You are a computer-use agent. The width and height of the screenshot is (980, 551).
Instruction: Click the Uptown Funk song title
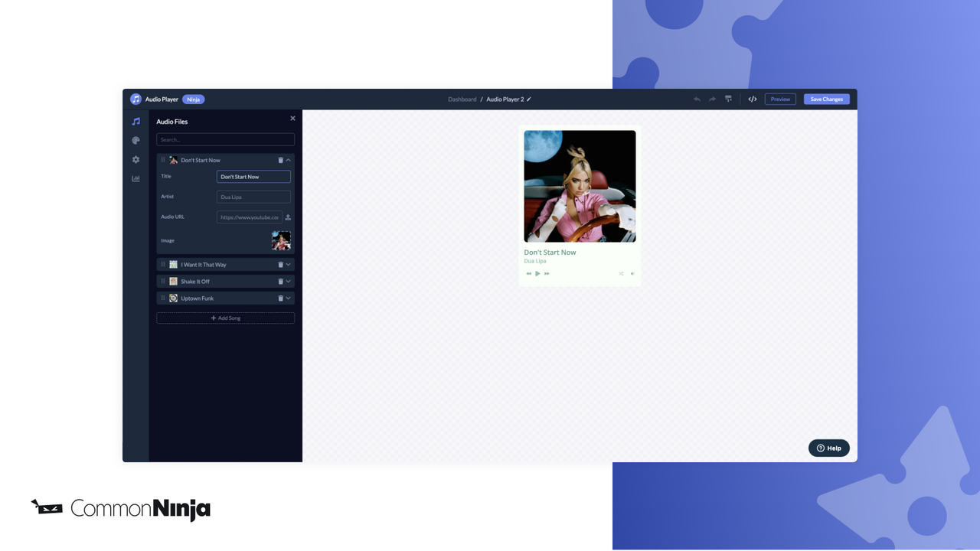pos(198,298)
